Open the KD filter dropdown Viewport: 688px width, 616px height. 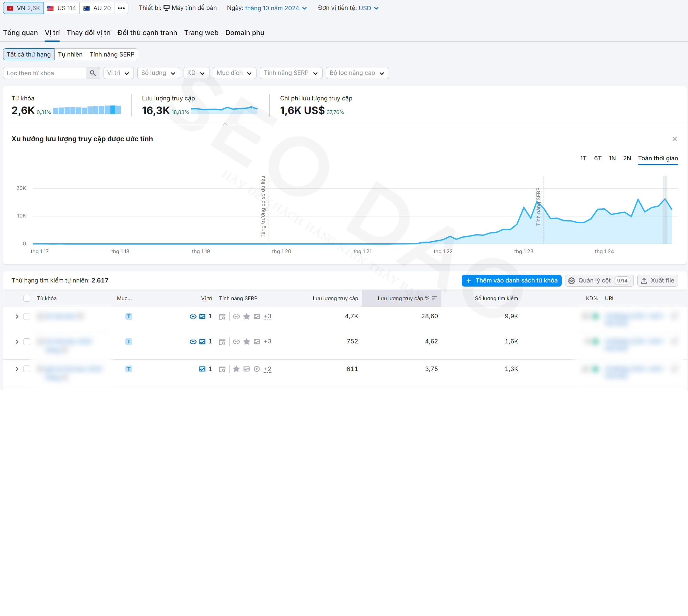coord(196,73)
